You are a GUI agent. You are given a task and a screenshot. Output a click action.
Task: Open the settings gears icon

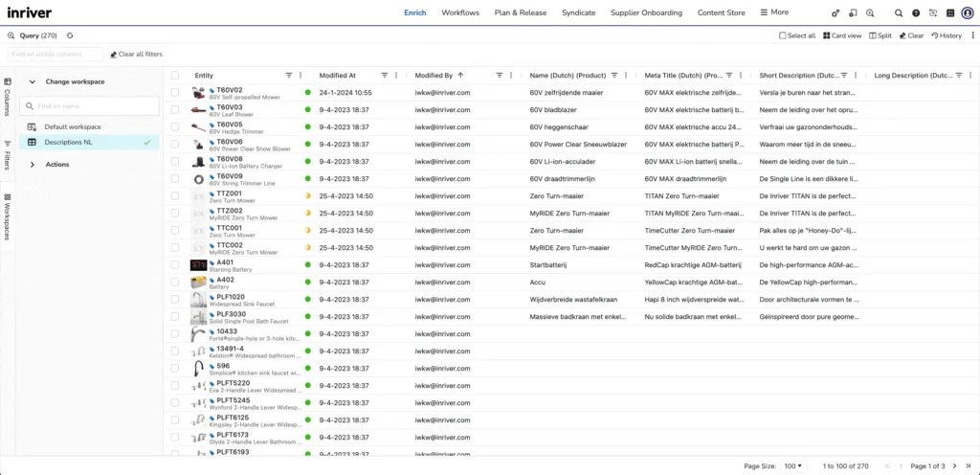835,13
